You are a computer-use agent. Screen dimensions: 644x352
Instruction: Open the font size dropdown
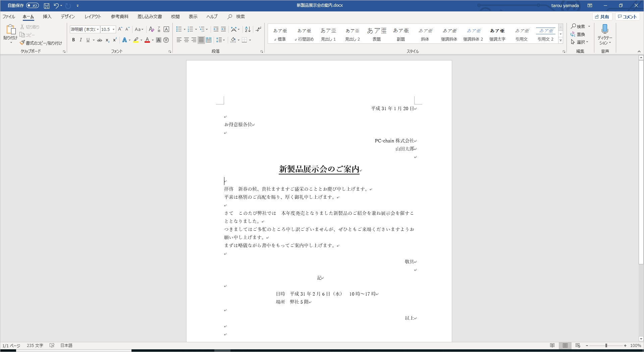[x=113, y=29]
